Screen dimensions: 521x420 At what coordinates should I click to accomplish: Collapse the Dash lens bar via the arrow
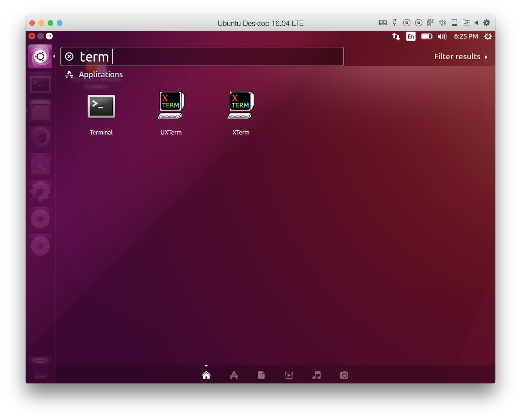(206, 366)
